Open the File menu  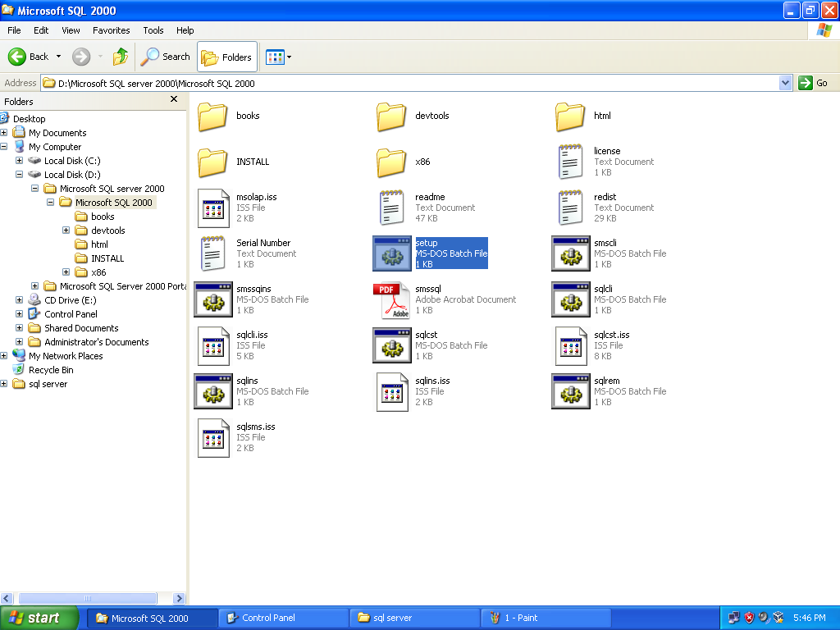(15, 30)
